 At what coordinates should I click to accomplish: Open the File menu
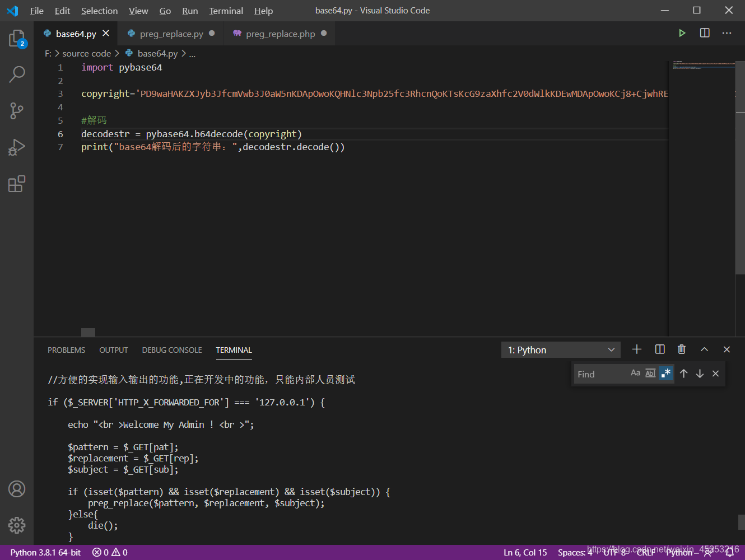click(37, 11)
